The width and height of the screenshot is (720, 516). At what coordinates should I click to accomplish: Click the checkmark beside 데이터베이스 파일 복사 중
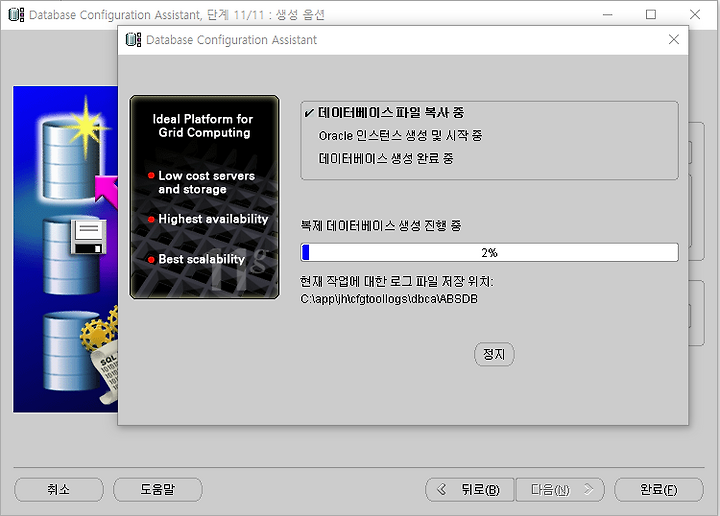tap(309, 113)
